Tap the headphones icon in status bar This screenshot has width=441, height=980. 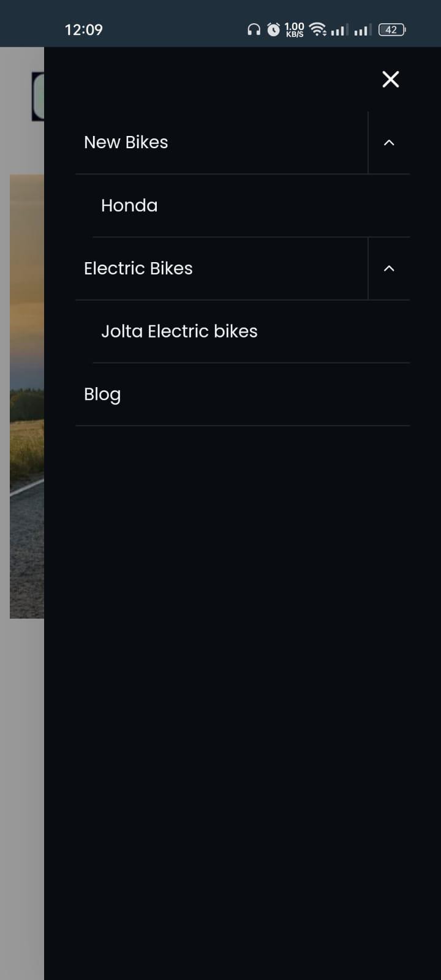[x=254, y=29]
